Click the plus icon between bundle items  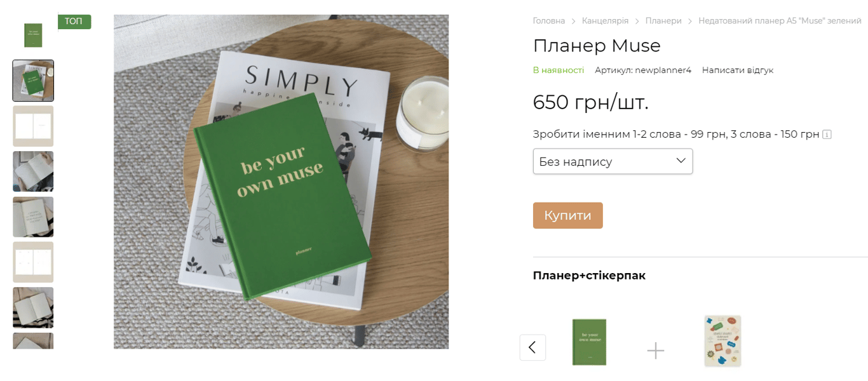(x=655, y=351)
